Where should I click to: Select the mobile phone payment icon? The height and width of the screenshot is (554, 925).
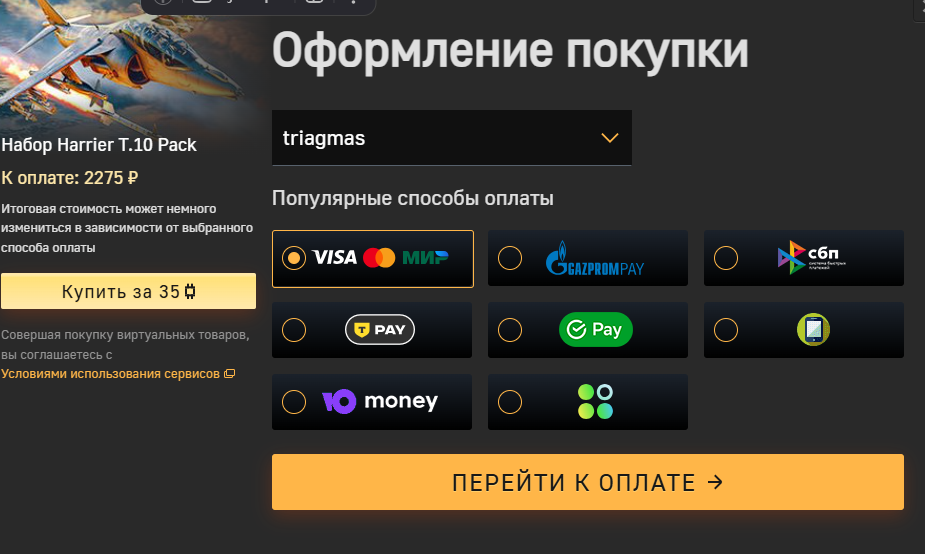click(x=814, y=329)
